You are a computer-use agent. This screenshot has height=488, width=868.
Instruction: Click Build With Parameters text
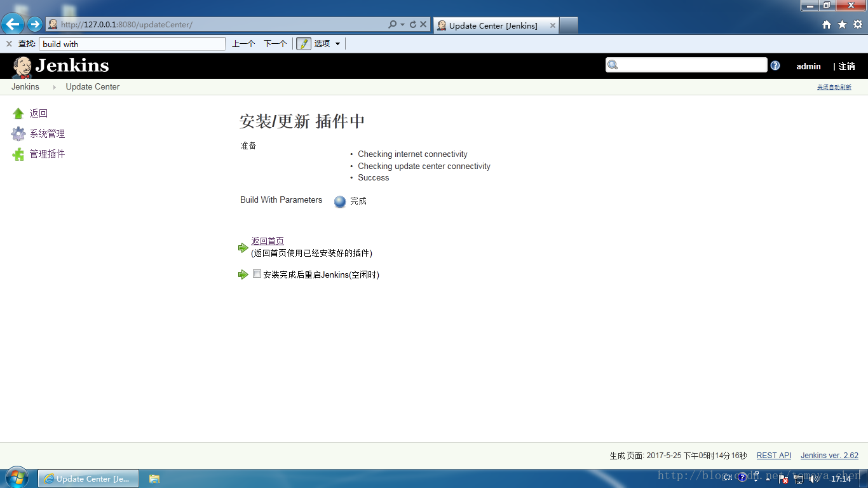(281, 200)
